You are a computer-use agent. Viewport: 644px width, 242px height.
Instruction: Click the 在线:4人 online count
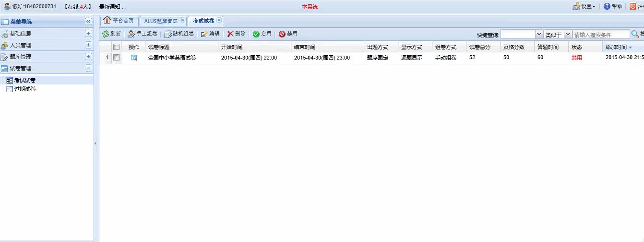pos(78,7)
